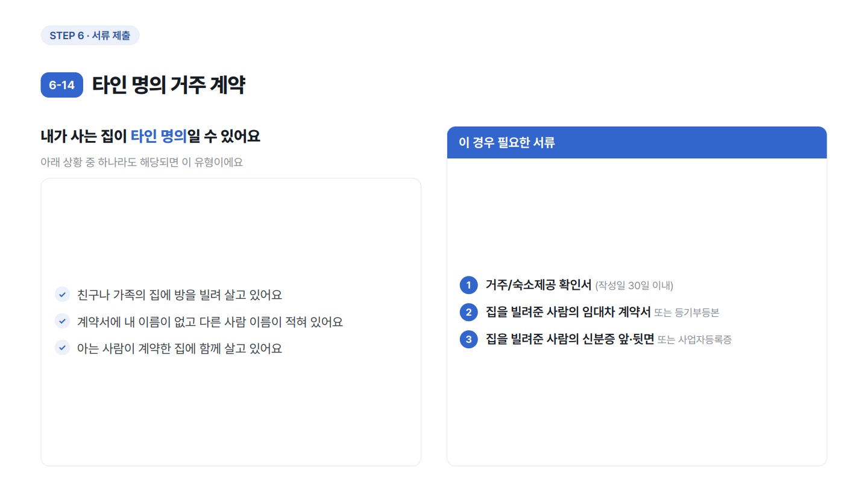Click the 이 경우 필요한 서류 header bar

(x=637, y=143)
